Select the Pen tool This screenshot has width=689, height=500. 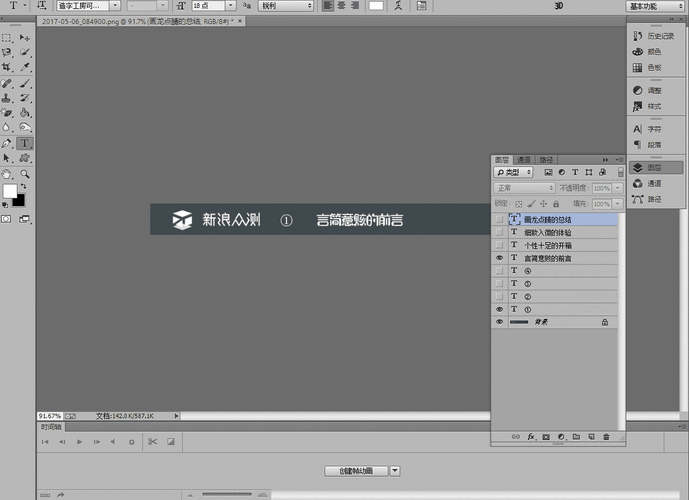(x=7, y=143)
